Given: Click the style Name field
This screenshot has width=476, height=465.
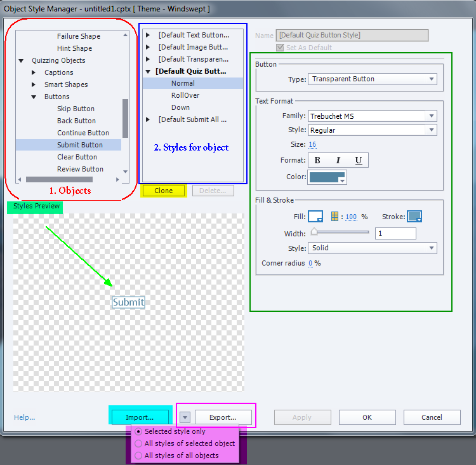Looking at the screenshot, I should coord(352,35).
